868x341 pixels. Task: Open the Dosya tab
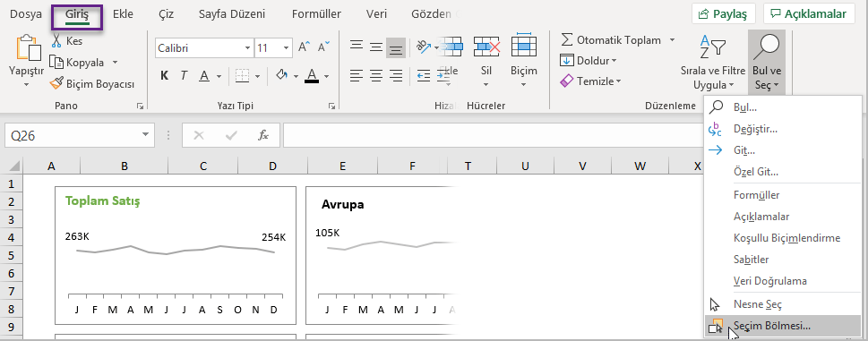pos(26,14)
